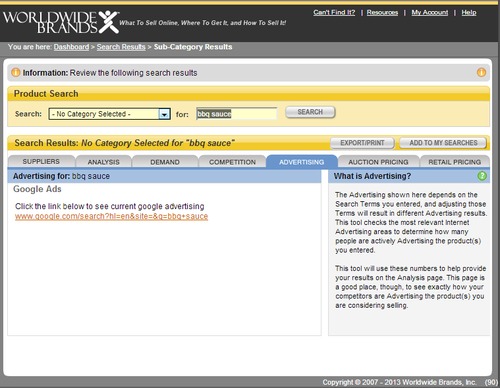The height and width of the screenshot is (388, 500).
Task: Open the category dropdown arrow
Action: pos(164,114)
